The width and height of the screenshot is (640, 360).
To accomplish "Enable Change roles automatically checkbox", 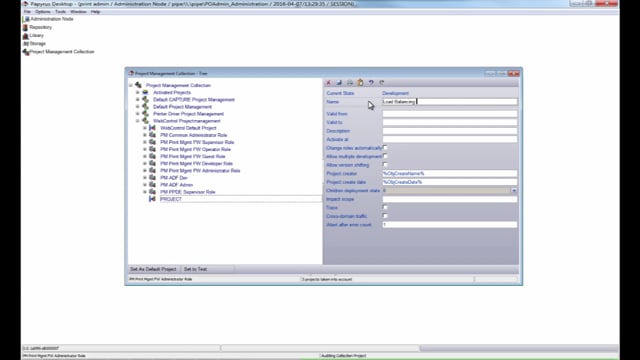I will 385,148.
